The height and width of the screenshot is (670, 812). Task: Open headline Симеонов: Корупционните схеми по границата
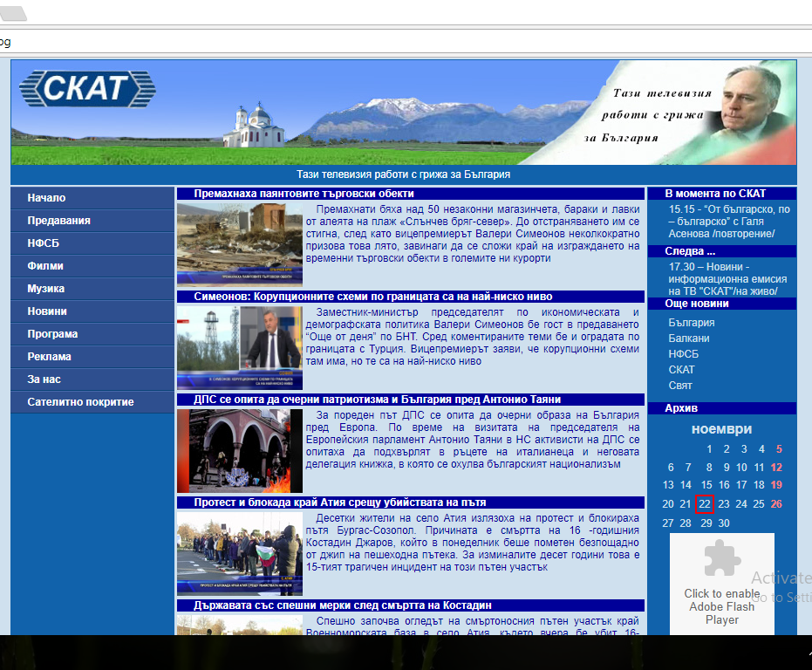[x=373, y=297]
